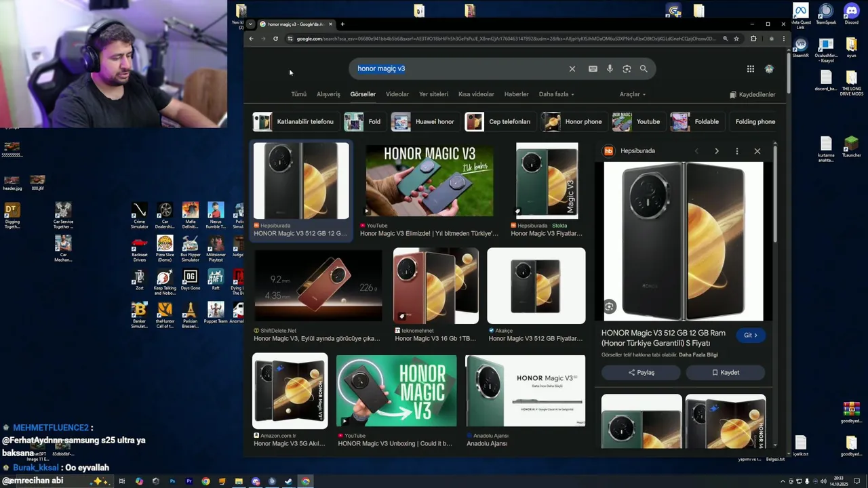Close the image preview panel
This screenshot has height=488, width=868.
tap(757, 151)
